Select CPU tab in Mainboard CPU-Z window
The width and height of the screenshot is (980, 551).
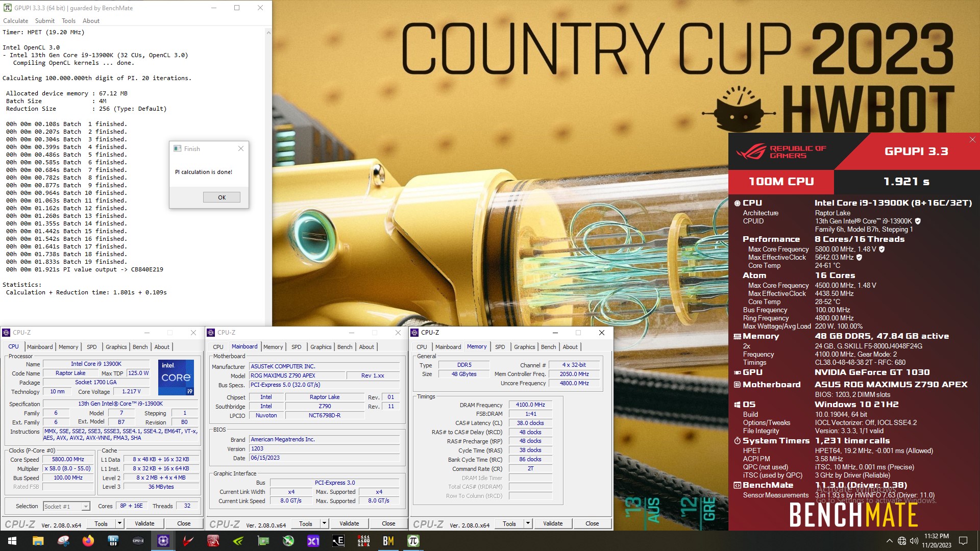[218, 347]
